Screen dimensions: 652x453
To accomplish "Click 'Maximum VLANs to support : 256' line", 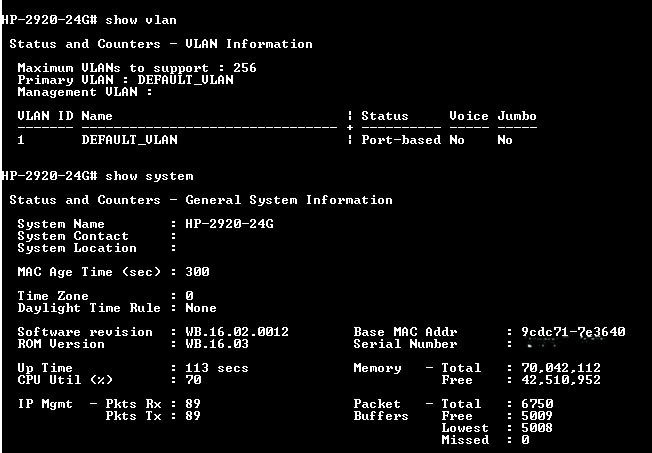I will pyautogui.click(x=137, y=68).
